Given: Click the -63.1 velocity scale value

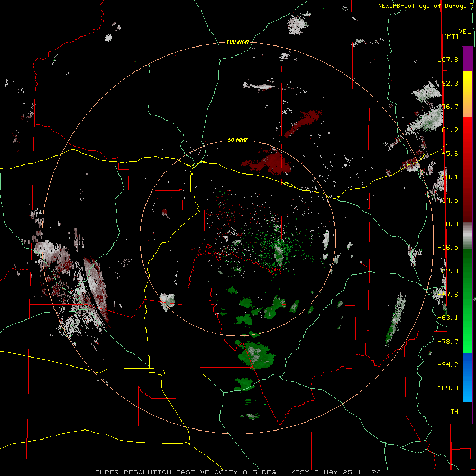Looking at the screenshot, I should 448,318.
